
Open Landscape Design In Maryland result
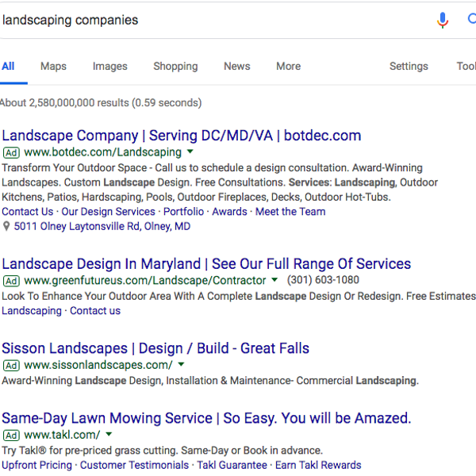pos(206,264)
